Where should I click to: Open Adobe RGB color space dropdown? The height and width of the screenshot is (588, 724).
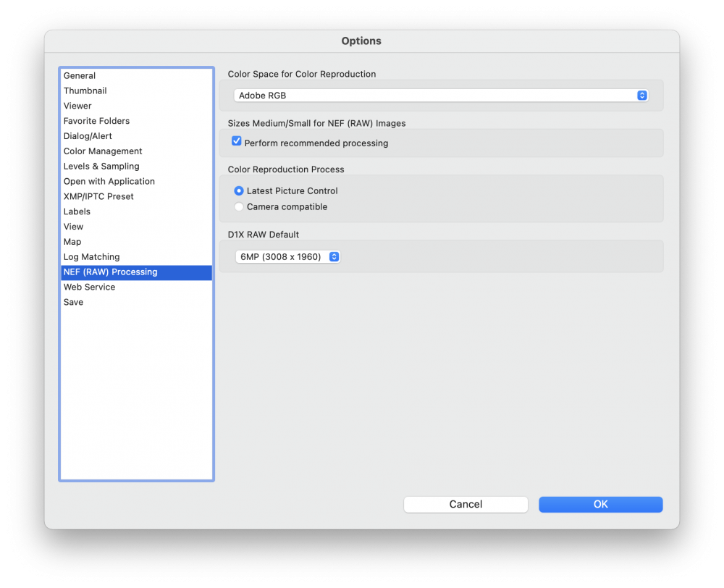441,96
